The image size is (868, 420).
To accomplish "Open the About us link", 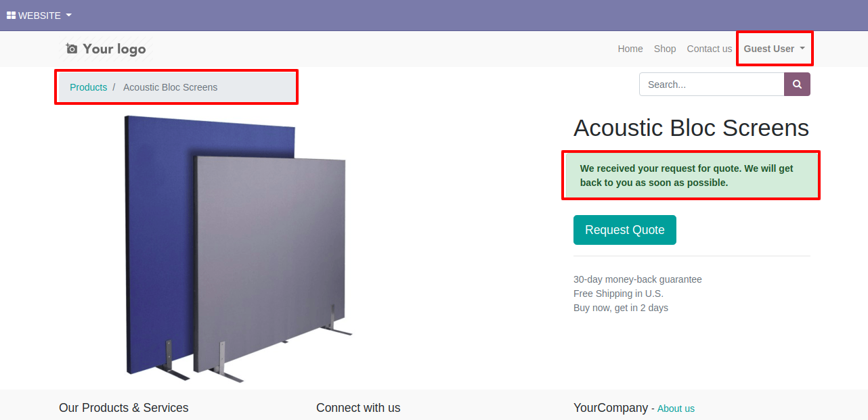I will point(676,409).
